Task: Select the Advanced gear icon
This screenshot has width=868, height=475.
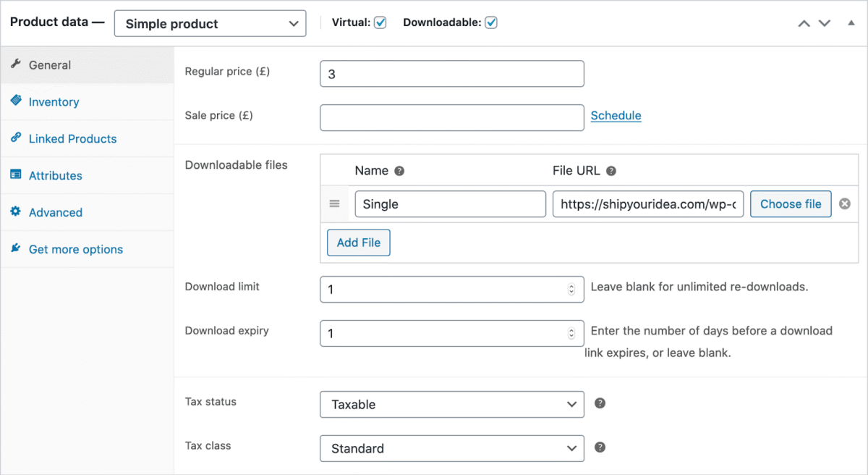Action: coord(17,212)
